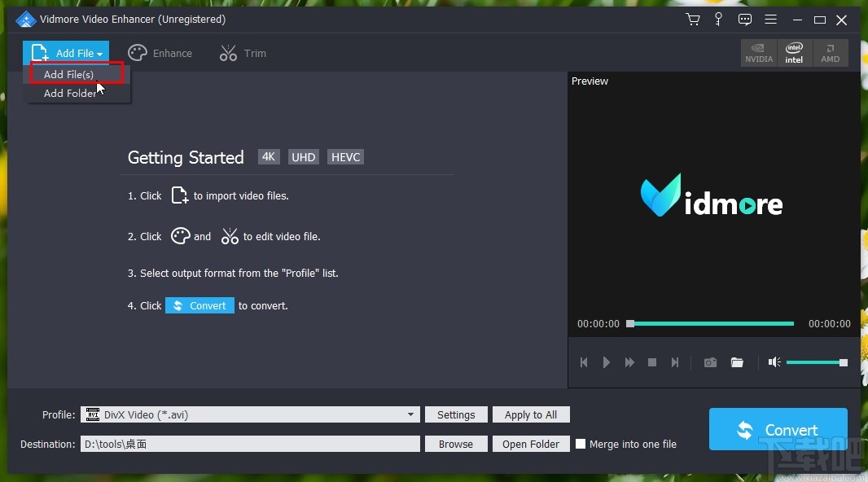Click the UHD badge
Screen dimensions: 868x482
coord(304,157)
